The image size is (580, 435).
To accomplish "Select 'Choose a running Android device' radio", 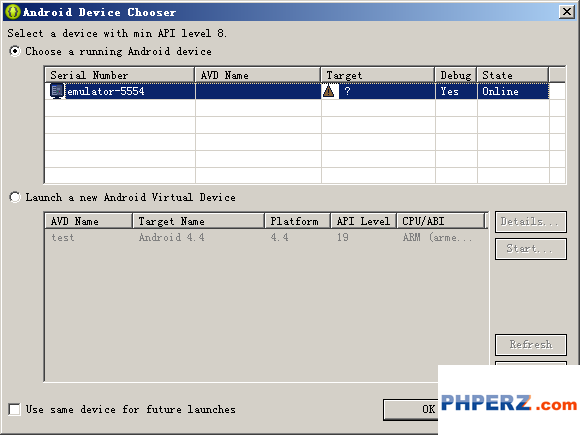I will click(x=15, y=51).
